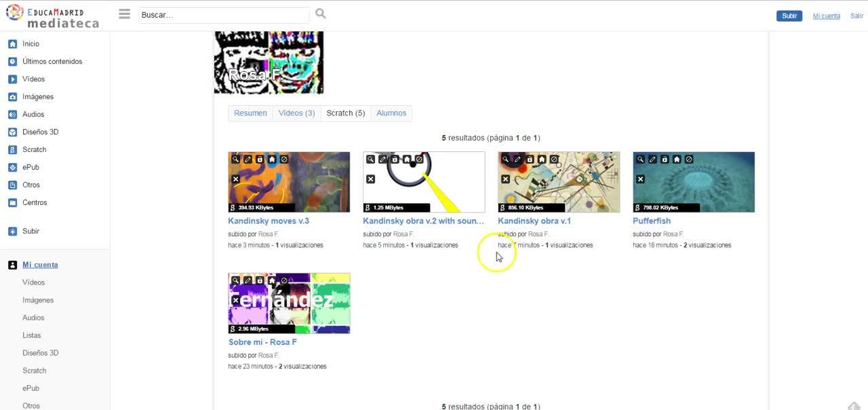The width and height of the screenshot is (868, 410).
Task: Open the Resumen tab
Action: (x=250, y=113)
